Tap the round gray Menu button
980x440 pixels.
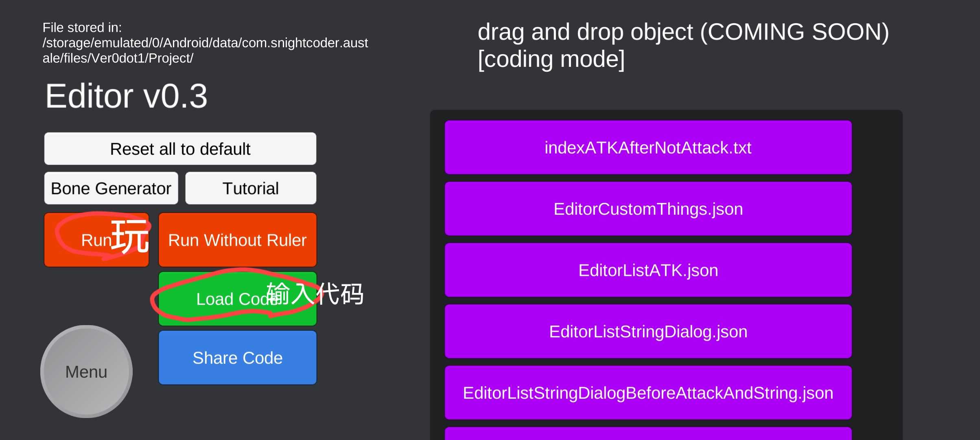[x=86, y=372]
